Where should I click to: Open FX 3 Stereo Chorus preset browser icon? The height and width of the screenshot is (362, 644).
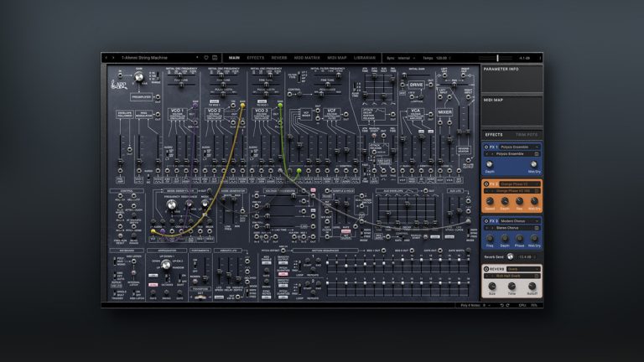537,228
